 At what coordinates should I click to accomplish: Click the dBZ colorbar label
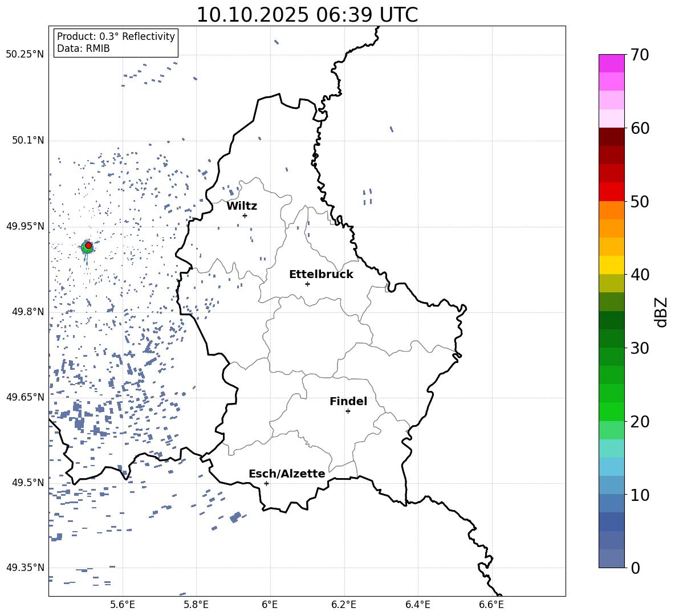point(661,312)
